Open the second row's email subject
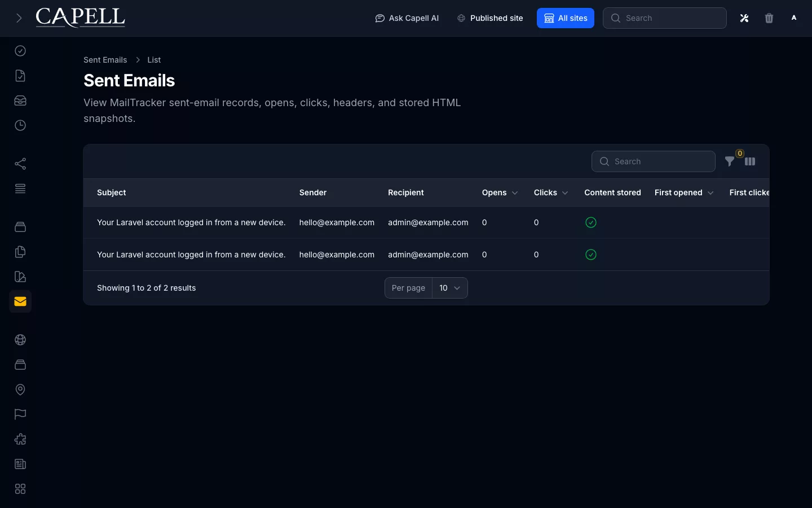Image resolution: width=812 pixels, height=508 pixels. pos(191,255)
